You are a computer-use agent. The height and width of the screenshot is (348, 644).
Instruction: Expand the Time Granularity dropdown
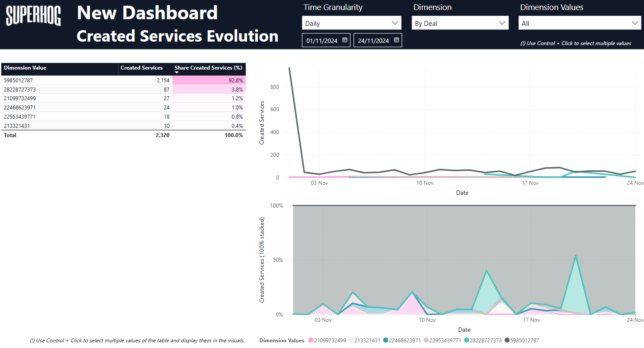pos(351,23)
